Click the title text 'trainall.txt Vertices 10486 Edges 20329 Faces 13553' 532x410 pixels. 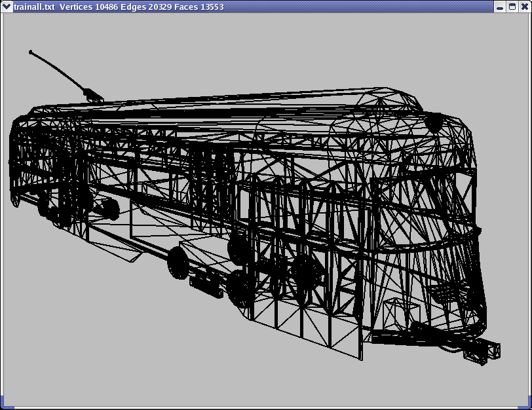119,7
